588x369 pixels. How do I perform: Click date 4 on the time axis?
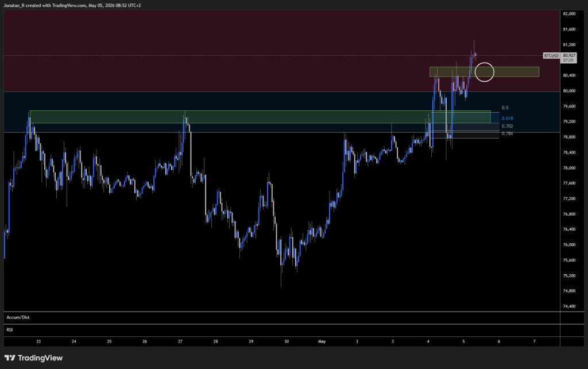(428, 341)
